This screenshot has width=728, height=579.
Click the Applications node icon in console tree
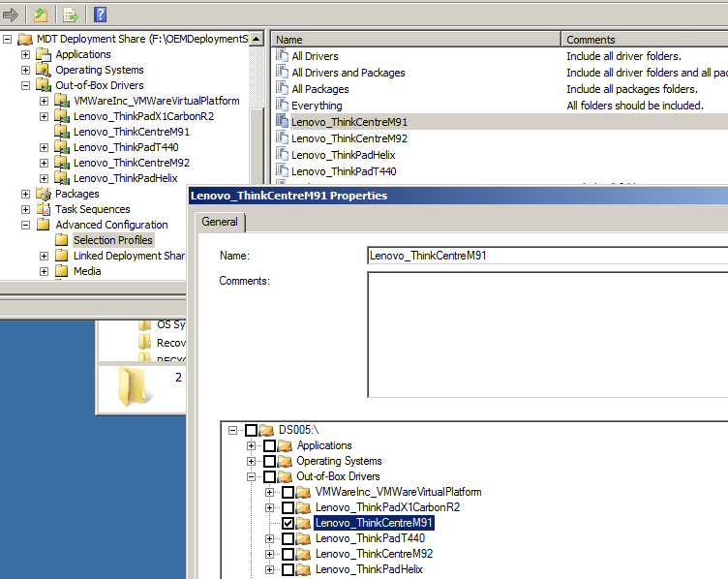pyautogui.click(x=44, y=55)
